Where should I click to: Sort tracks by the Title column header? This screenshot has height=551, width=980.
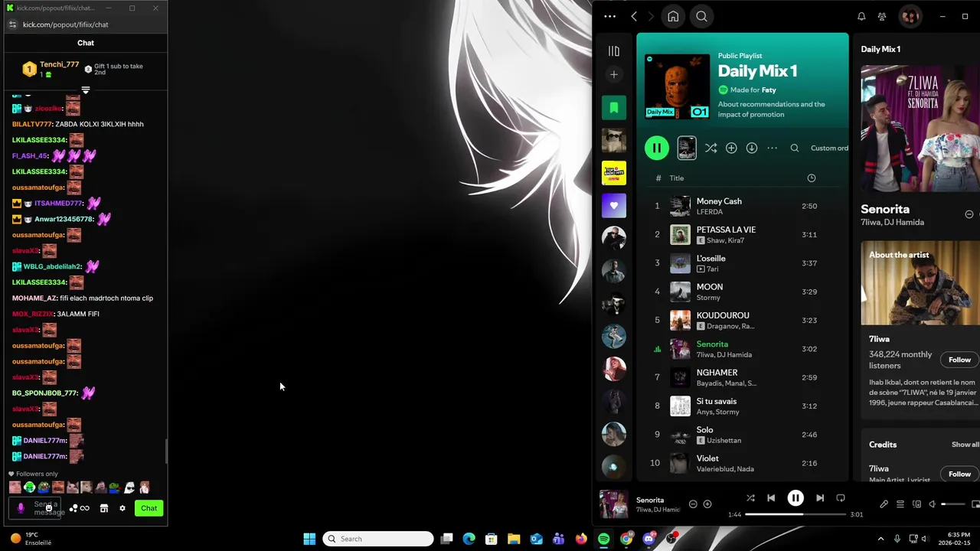(x=677, y=178)
